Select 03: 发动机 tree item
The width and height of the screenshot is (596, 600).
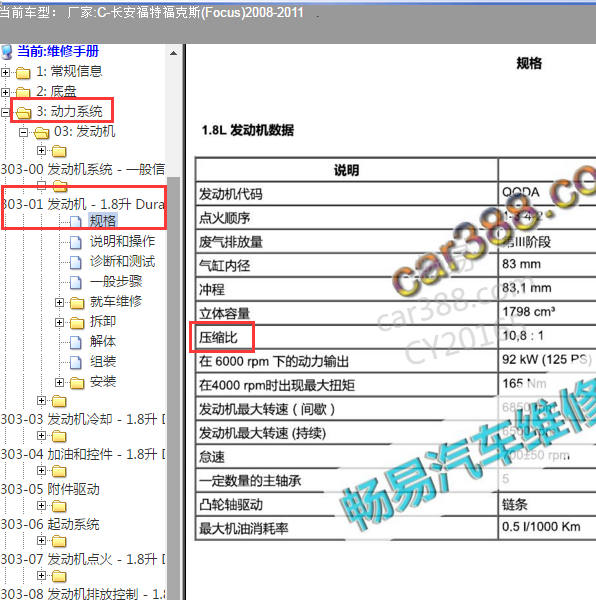[85, 131]
